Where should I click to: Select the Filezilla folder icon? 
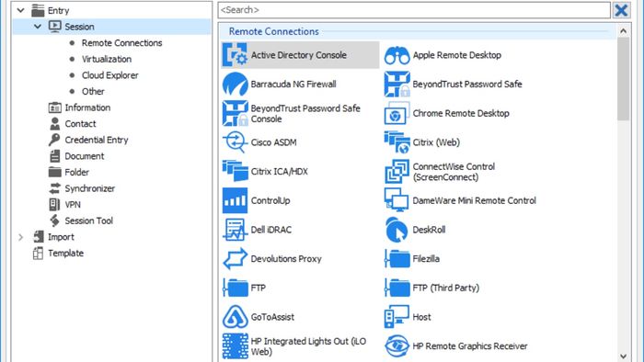[397, 259]
